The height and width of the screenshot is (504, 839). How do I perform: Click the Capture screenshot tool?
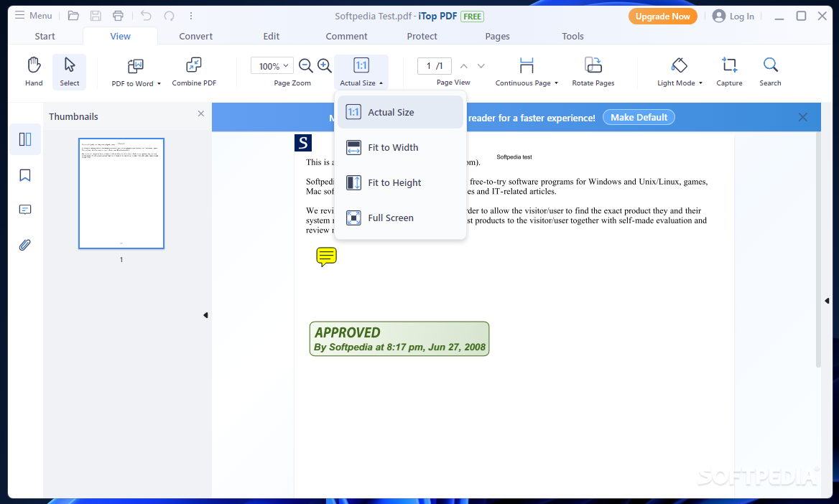click(729, 71)
